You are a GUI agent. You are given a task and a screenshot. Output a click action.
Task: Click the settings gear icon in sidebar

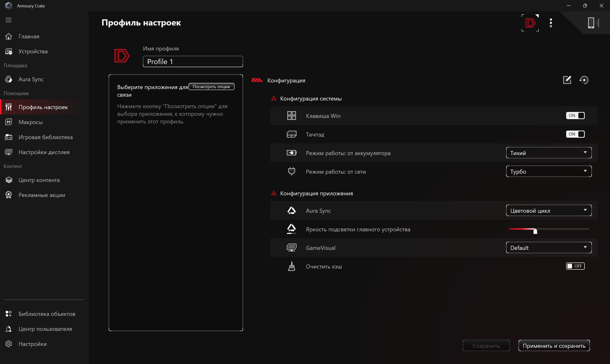pos(9,344)
